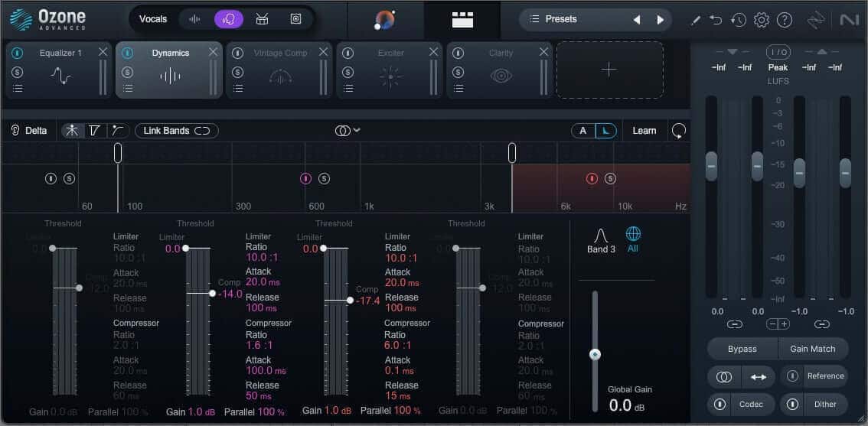
Task: Bypass the red high band
Action: pos(592,179)
